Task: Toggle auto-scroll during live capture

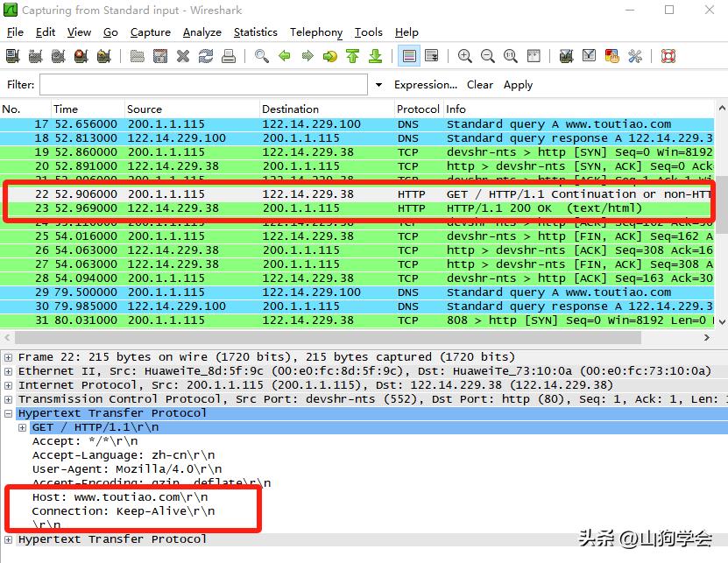Action: [x=432, y=56]
